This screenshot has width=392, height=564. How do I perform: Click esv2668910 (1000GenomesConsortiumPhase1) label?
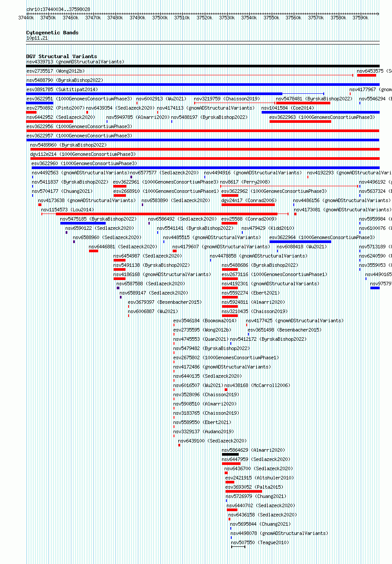click(x=166, y=191)
